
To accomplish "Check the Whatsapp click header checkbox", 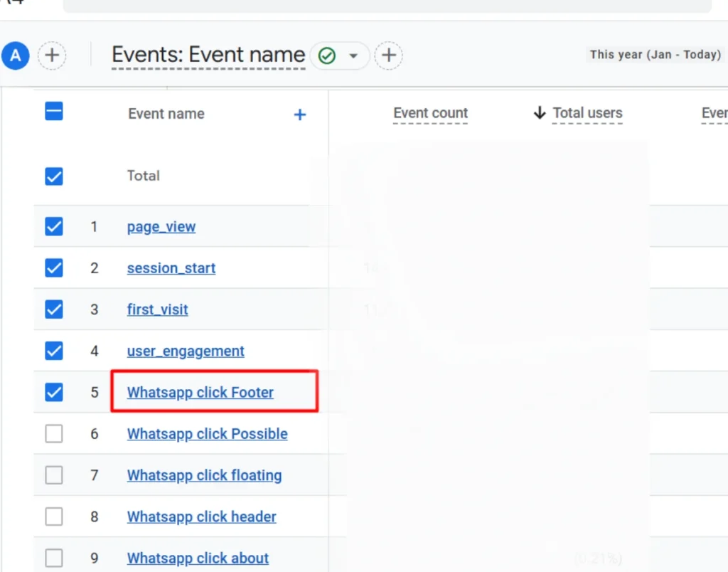I will point(54,517).
